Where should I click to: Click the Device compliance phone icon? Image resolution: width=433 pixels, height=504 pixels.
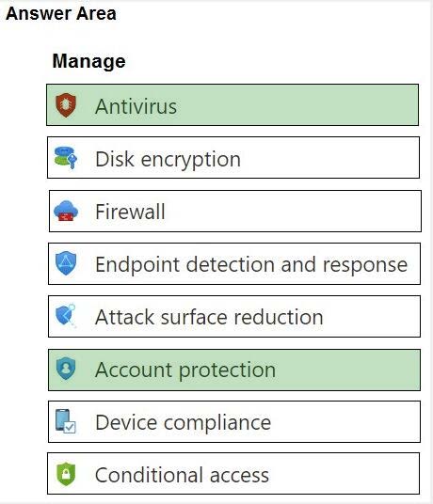point(65,421)
